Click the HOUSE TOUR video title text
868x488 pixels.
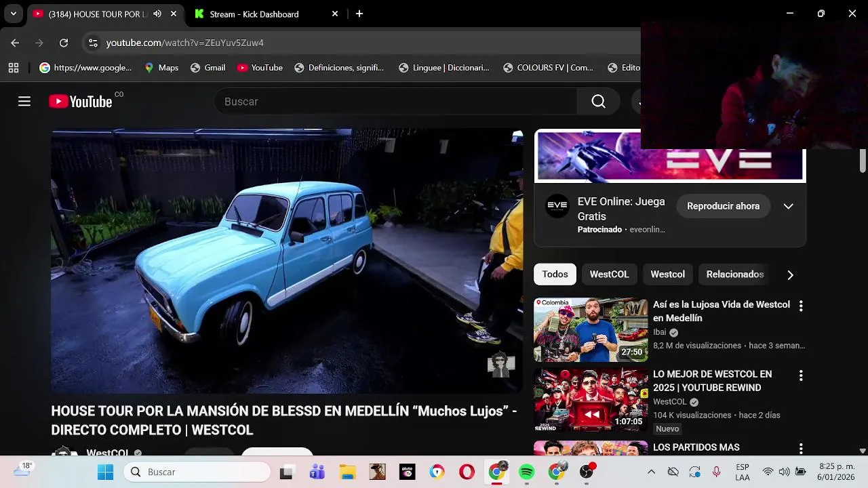[284, 420]
